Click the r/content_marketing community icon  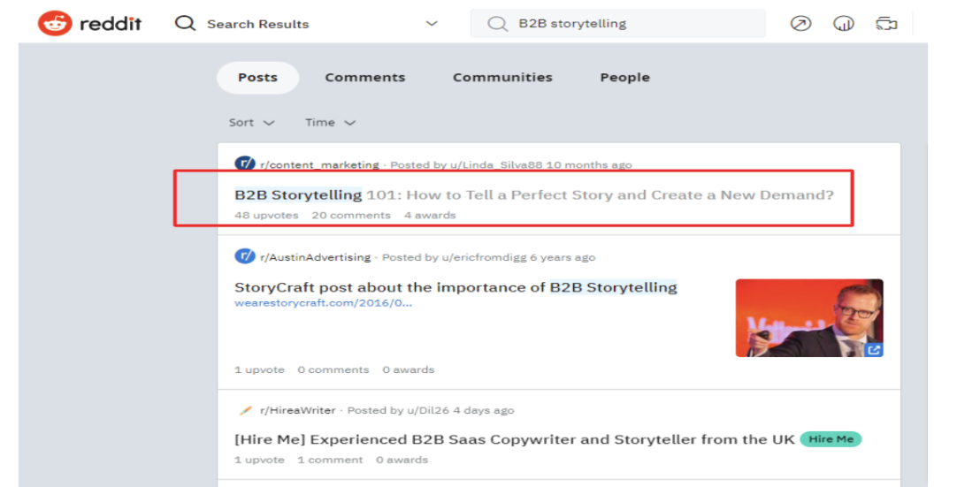[x=245, y=164]
